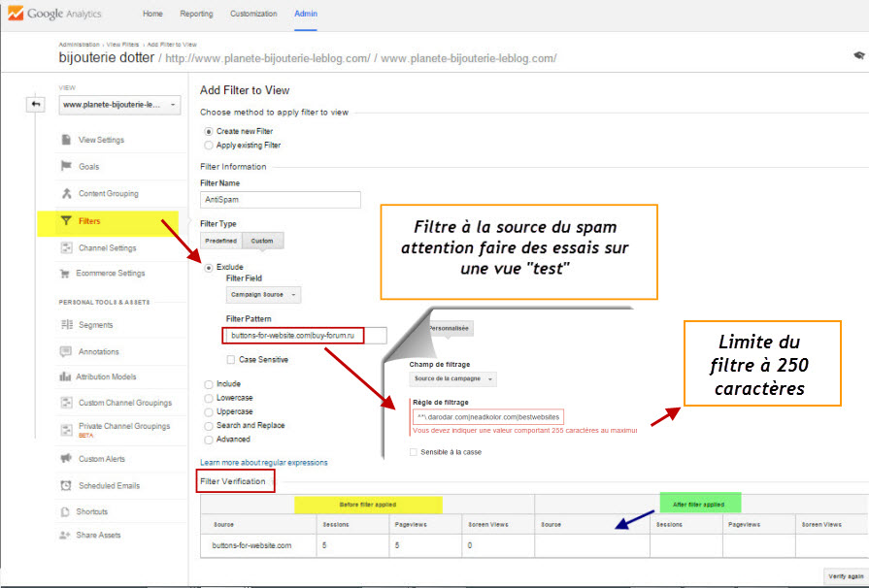Click the Google Analytics logo icon
Screen dimensions: 869x588
15,14
